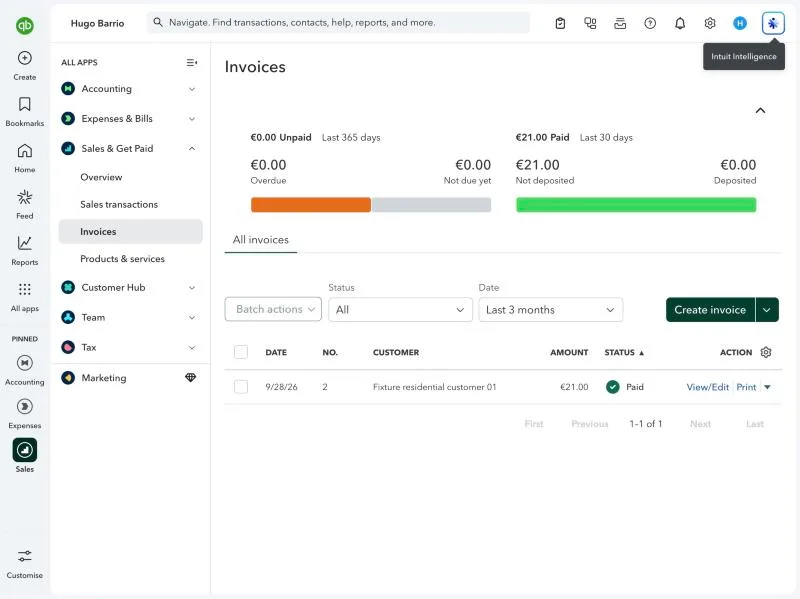The image size is (800, 599).
Task: Click the green Paid bar
Action: point(636,205)
